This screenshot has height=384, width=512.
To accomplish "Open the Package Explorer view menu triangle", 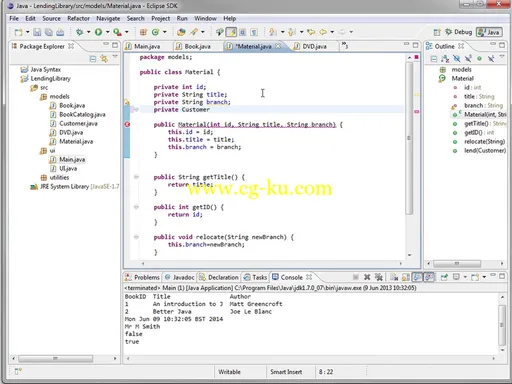I will 115,57.
